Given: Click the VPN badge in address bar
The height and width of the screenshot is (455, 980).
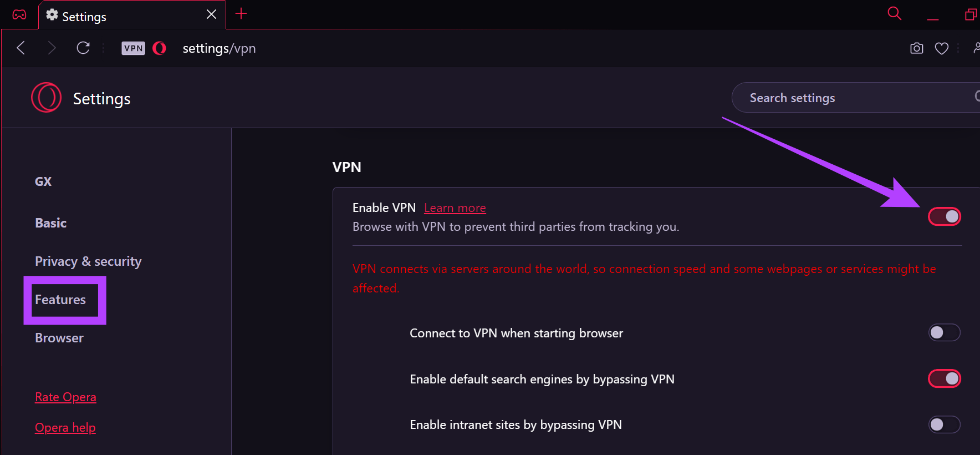Looking at the screenshot, I should click(133, 48).
